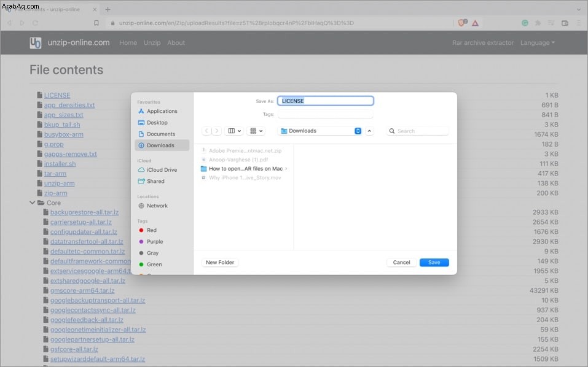Image resolution: width=588 pixels, height=367 pixels.
Task: Expand the How to open...AR files folder
Action: (x=286, y=169)
